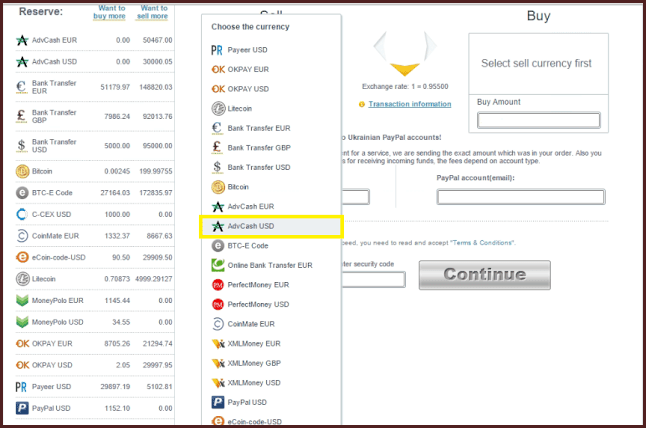The image size is (646, 428).
Task: Click the highlighted AdvCash USD star icon
Action: coord(218,226)
